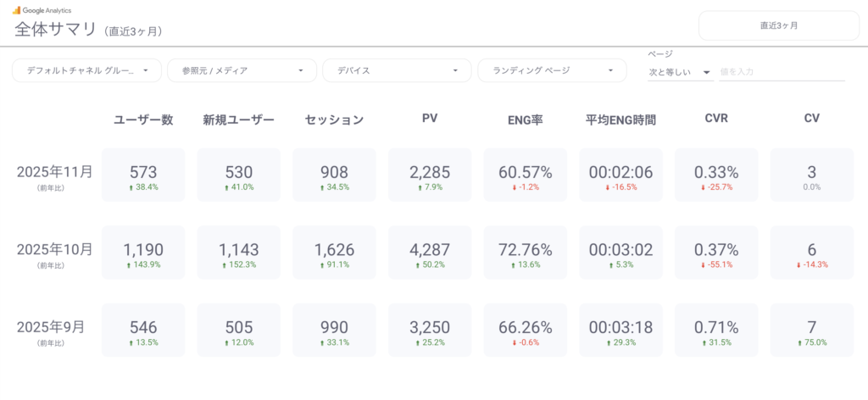
Task: Expand the 参照元 / メディア filter
Action: 242,70
